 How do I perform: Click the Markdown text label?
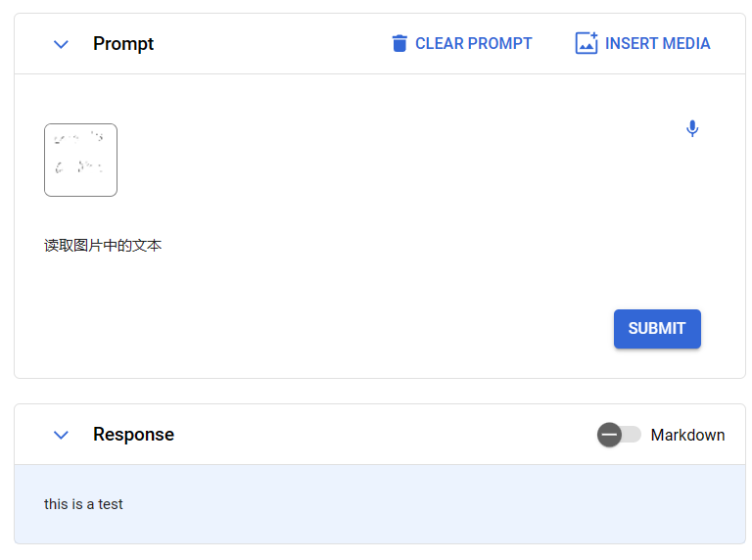click(687, 435)
